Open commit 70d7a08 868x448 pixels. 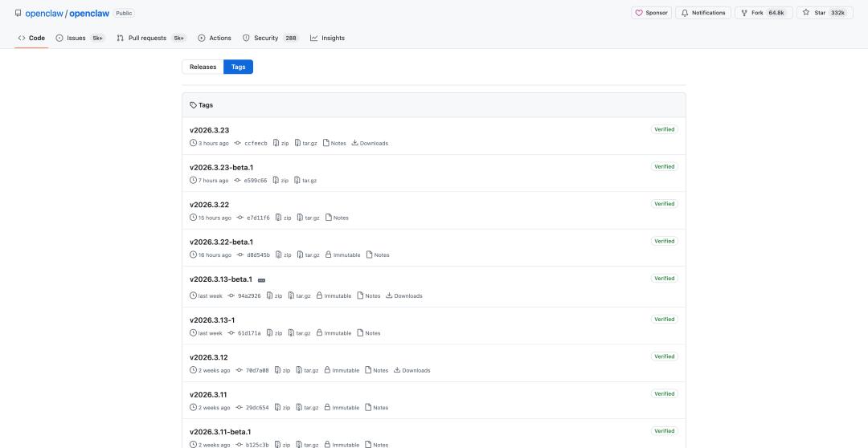[252, 371]
